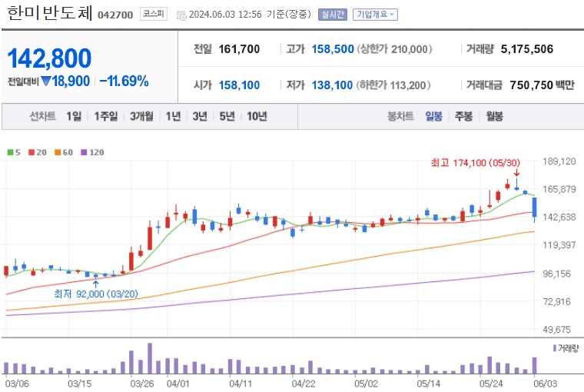Viewport: 584px width, 392px height.
Task: Click the stock code 042700
Action: (115, 15)
